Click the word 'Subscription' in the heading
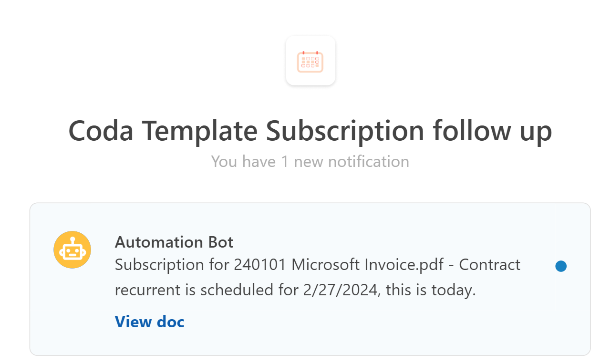The height and width of the screenshot is (364, 600). pyautogui.click(x=345, y=131)
